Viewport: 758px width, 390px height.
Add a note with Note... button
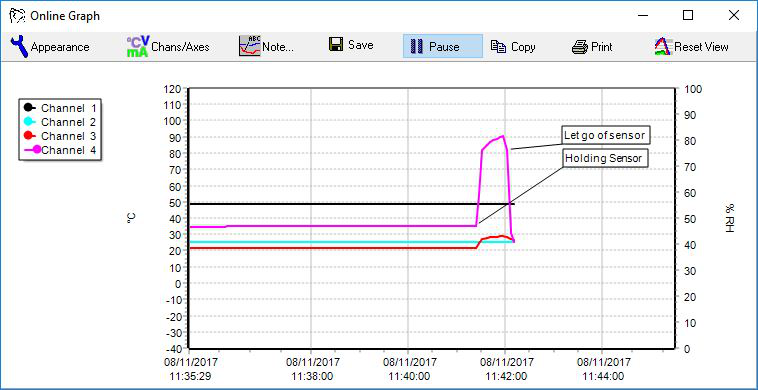pyautogui.click(x=266, y=47)
